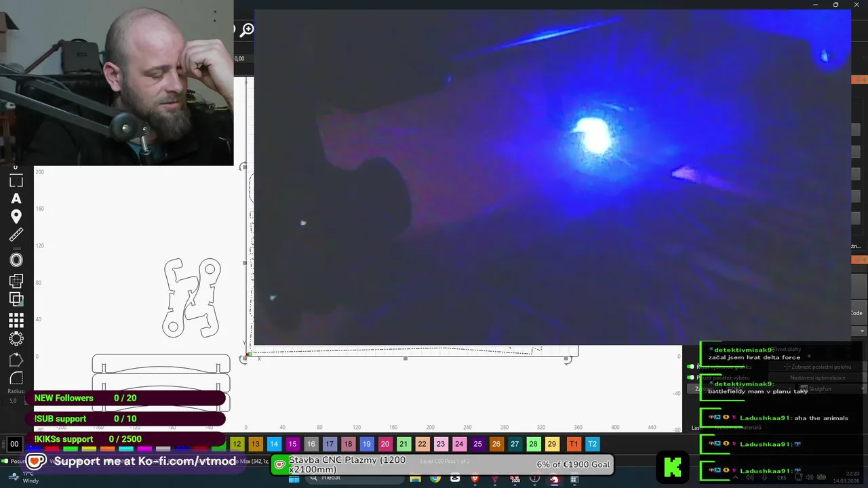Click chat message 'začal jsem hrat delta force'

(x=754, y=357)
